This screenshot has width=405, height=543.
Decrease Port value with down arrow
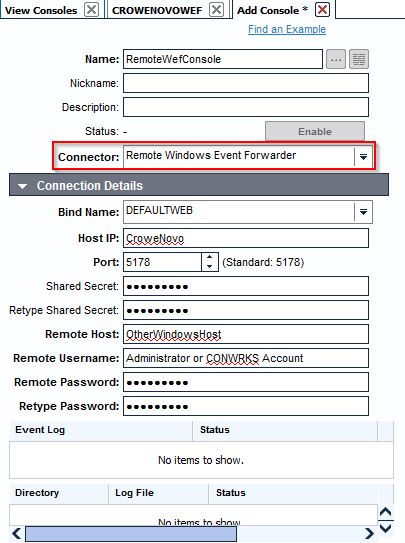coord(209,266)
